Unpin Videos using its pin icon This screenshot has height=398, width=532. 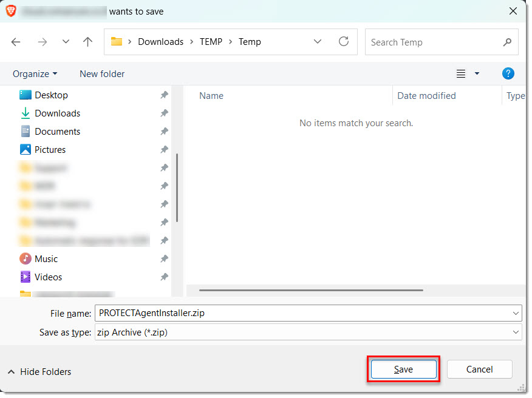tap(165, 278)
